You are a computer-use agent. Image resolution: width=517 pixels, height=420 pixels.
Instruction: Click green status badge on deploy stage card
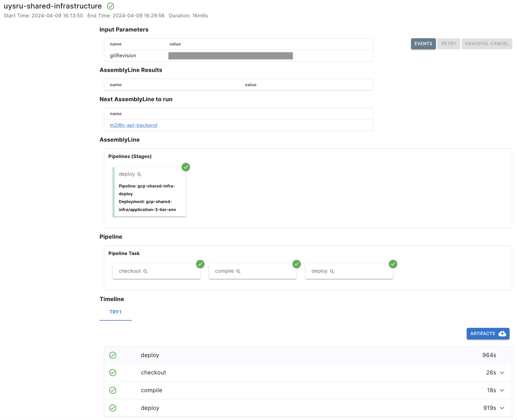click(186, 167)
